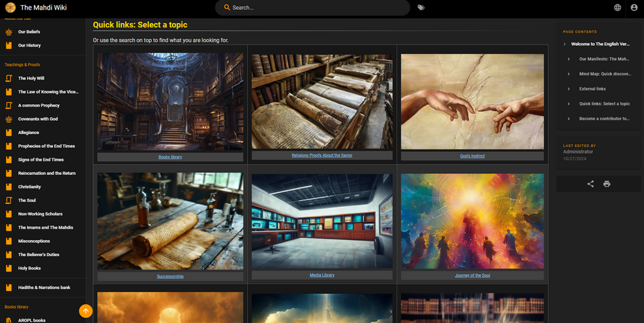644x323 pixels.
Task: Click the icon beside The Believer's Duties
Action: point(8,255)
